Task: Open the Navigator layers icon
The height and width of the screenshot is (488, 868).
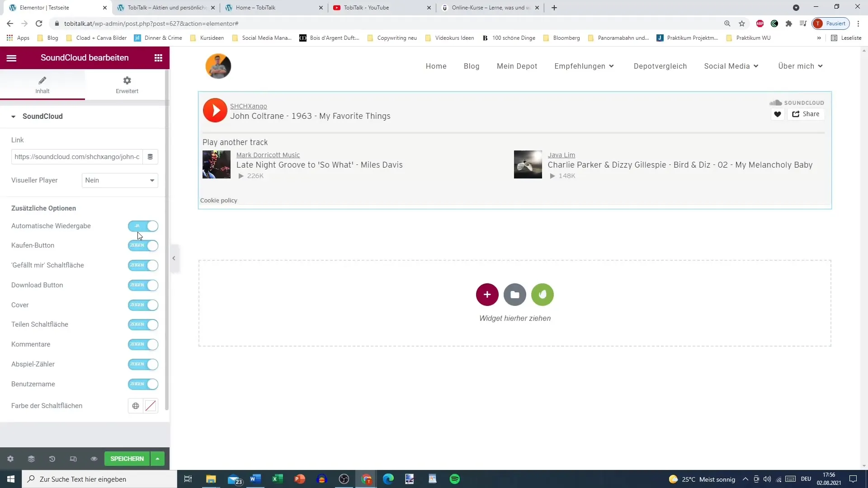Action: click(31, 459)
